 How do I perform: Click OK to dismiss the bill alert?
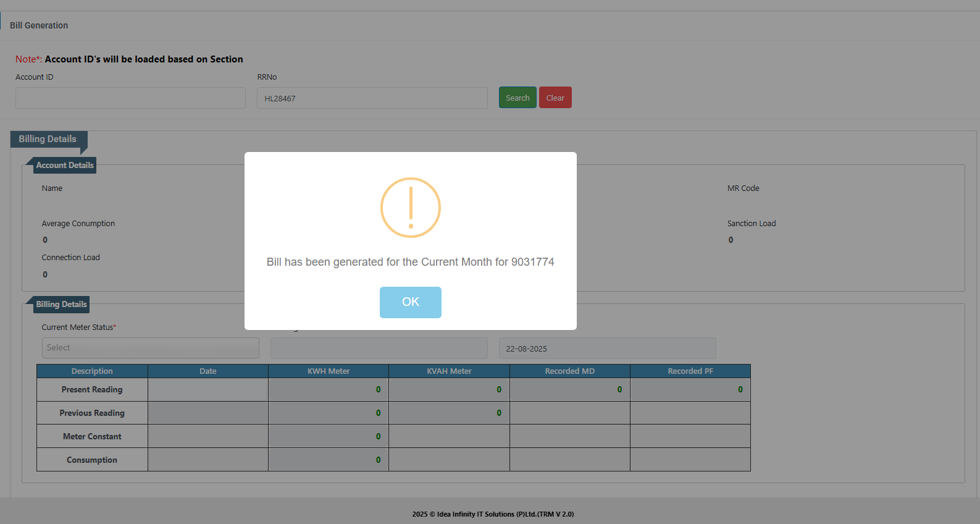click(410, 302)
